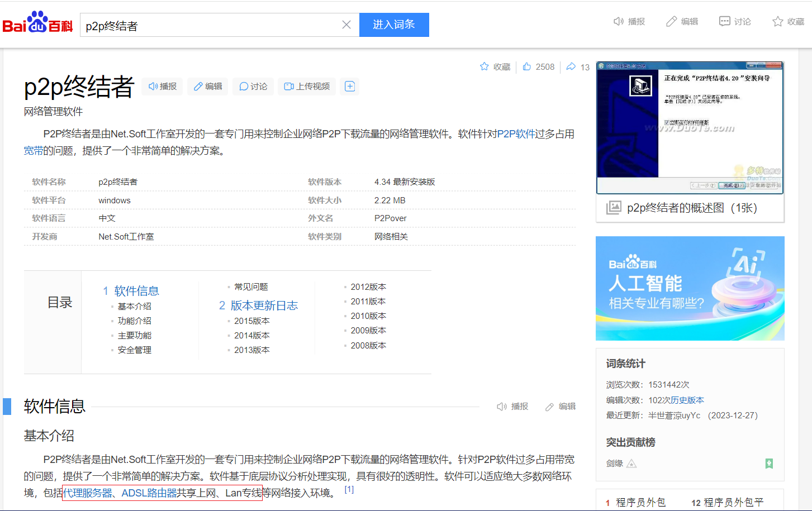The width and height of the screenshot is (812, 511).
Task: Click the plus icon next to 上传视频
Action: pyautogui.click(x=350, y=86)
